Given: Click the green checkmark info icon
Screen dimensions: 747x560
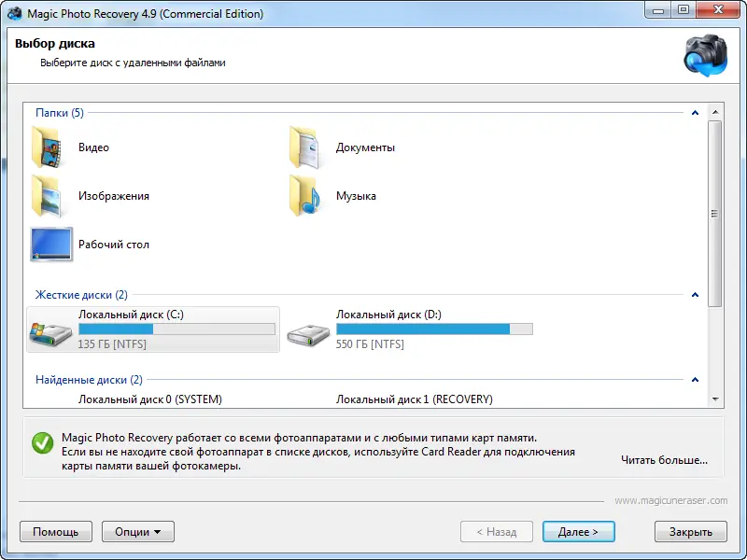Looking at the screenshot, I should point(43,443).
